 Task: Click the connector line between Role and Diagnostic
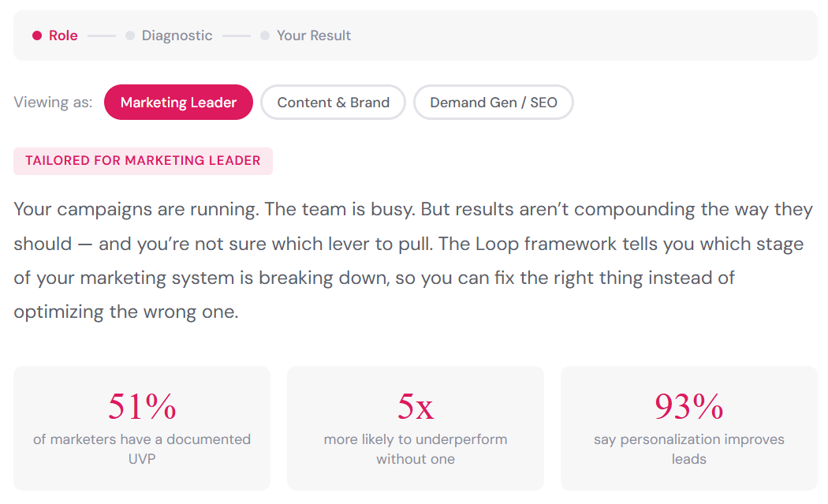pos(102,35)
